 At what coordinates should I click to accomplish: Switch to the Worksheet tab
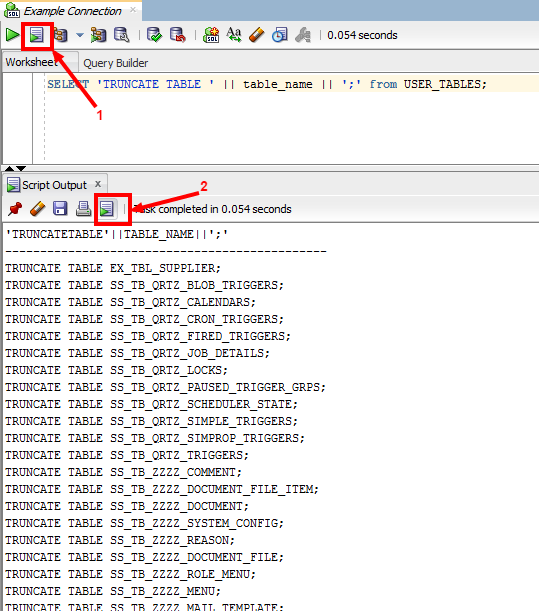coord(32,62)
